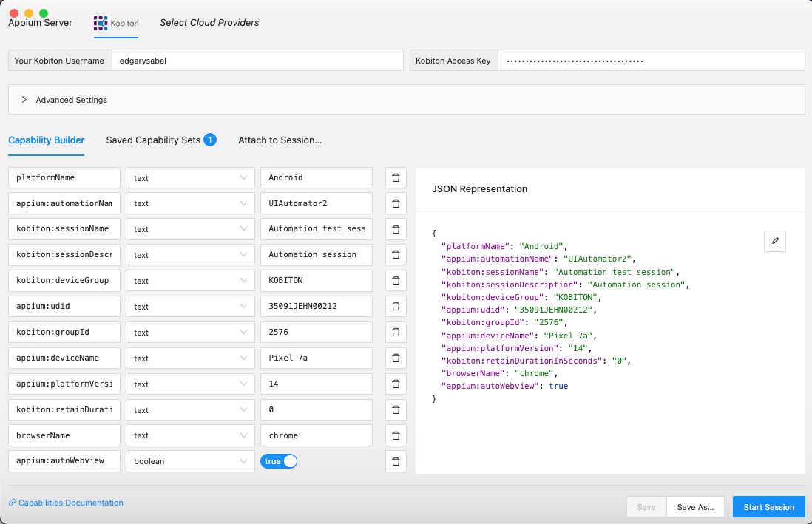Expand the Advanced Settings section
This screenshot has height=524, width=812.
click(x=407, y=100)
